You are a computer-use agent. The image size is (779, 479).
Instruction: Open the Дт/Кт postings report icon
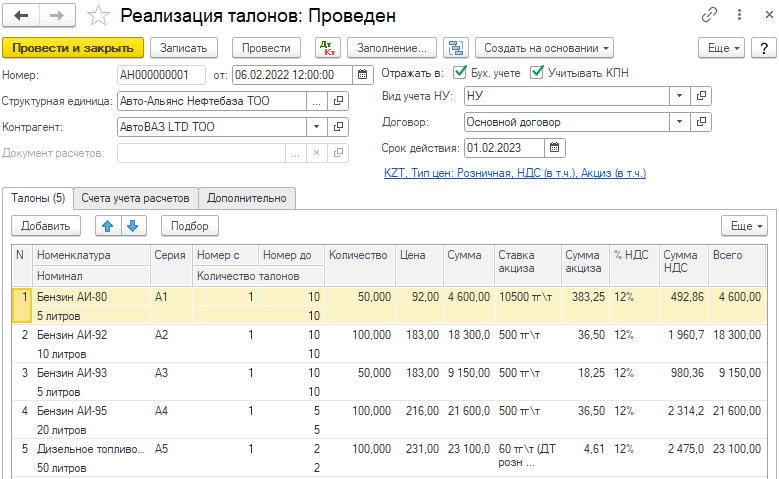(327, 48)
